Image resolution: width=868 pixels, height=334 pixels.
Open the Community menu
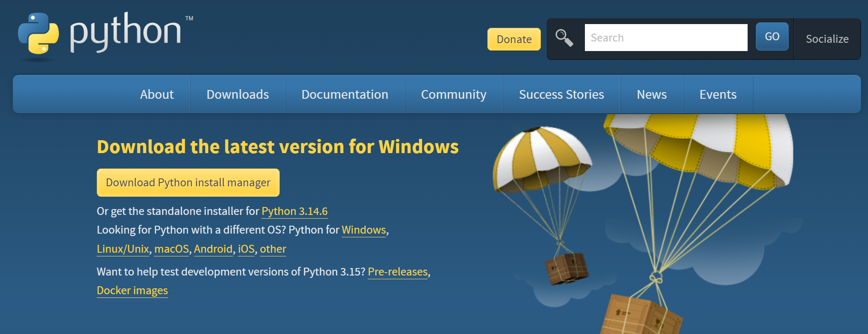point(454,95)
